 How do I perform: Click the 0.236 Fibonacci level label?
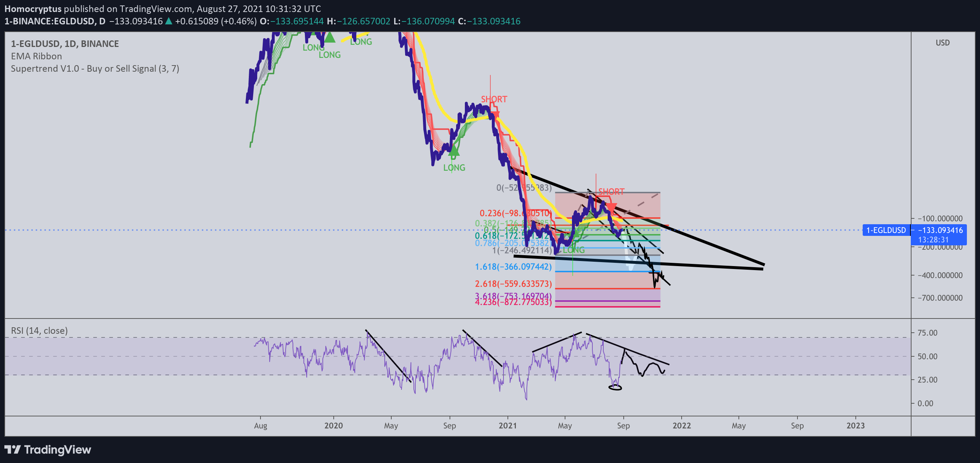pyautogui.click(x=515, y=213)
